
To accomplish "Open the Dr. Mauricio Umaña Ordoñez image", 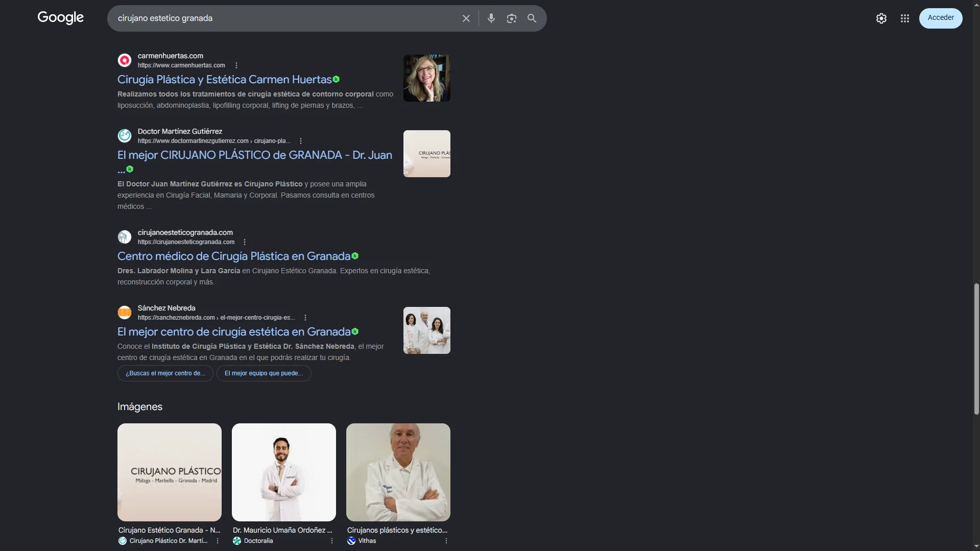I will 284,472.
